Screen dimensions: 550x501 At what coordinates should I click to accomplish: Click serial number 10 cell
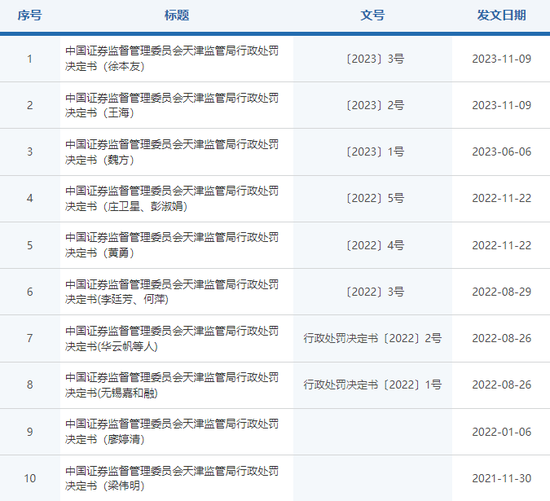tap(30, 478)
